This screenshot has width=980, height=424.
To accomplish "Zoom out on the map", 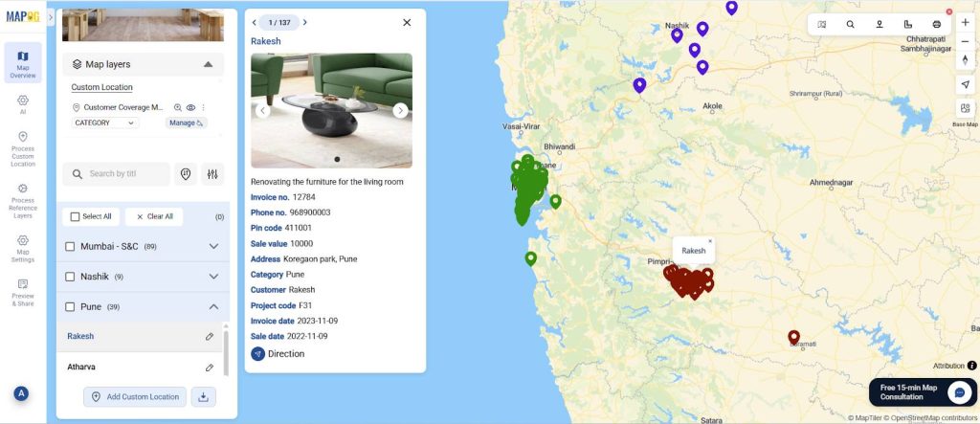I will [x=965, y=41].
